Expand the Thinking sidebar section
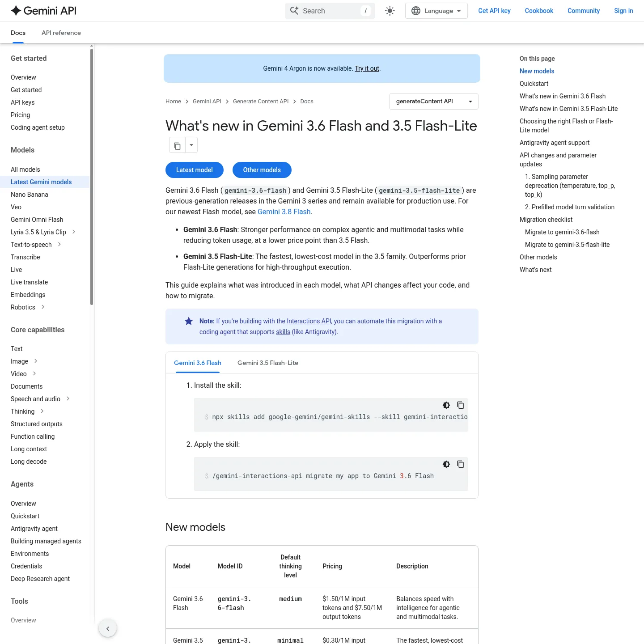644x644 pixels. coord(42,411)
